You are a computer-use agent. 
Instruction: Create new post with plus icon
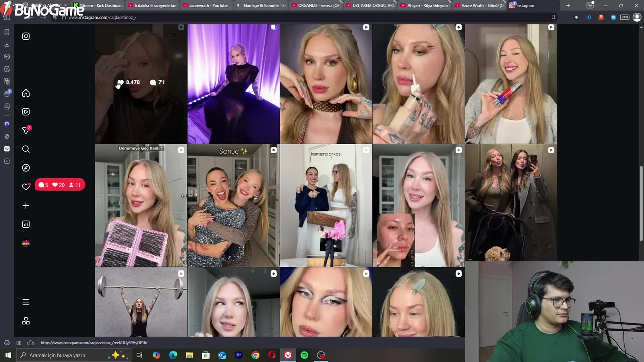coord(26,206)
